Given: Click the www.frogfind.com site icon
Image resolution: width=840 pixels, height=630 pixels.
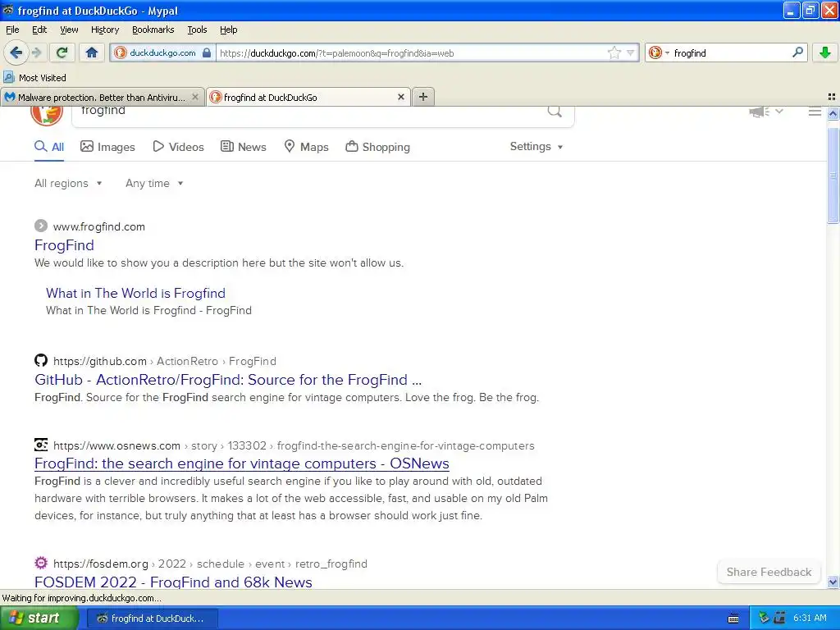Looking at the screenshot, I should point(41,226).
